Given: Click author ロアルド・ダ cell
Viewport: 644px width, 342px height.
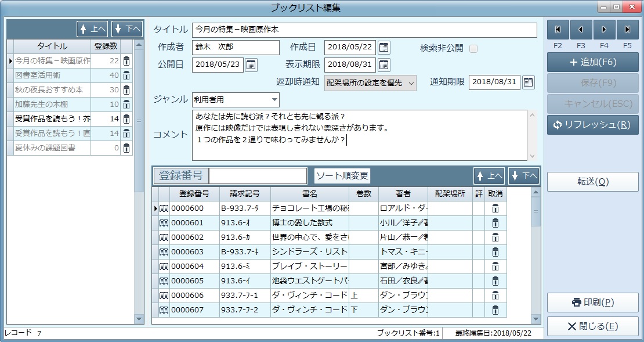Looking at the screenshot, I should [403, 208].
